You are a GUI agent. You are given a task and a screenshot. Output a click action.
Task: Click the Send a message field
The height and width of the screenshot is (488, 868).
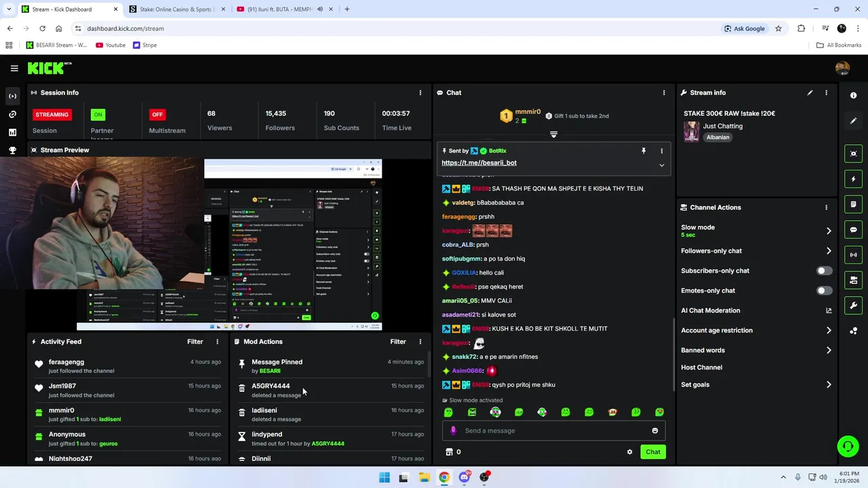click(x=553, y=430)
